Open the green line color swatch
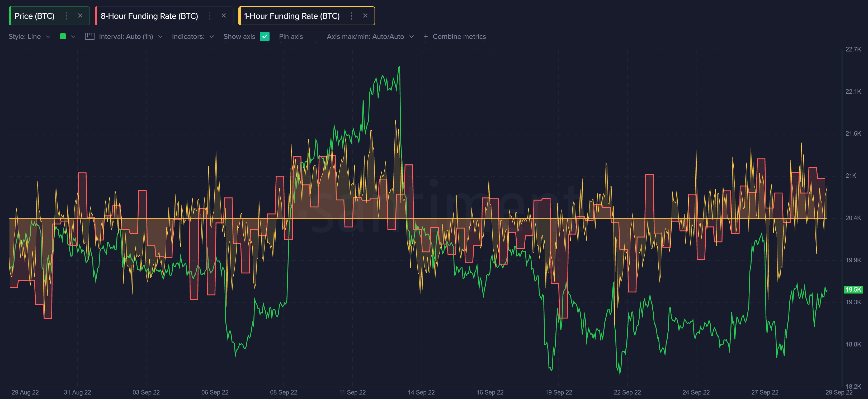868x399 pixels. click(x=63, y=36)
